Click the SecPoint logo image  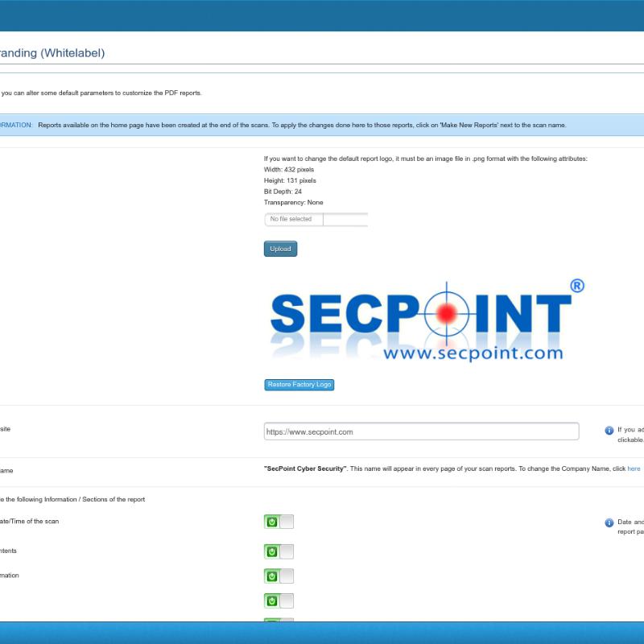tap(427, 320)
